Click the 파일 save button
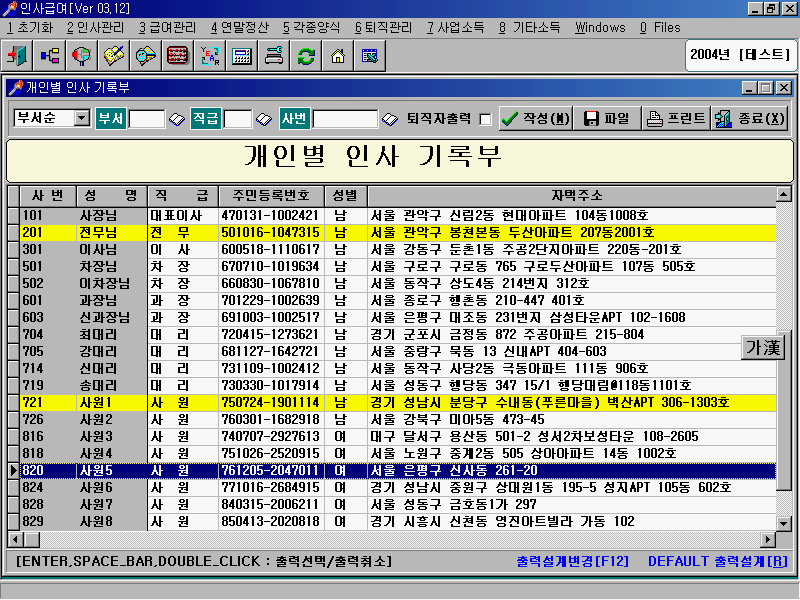 (x=606, y=118)
